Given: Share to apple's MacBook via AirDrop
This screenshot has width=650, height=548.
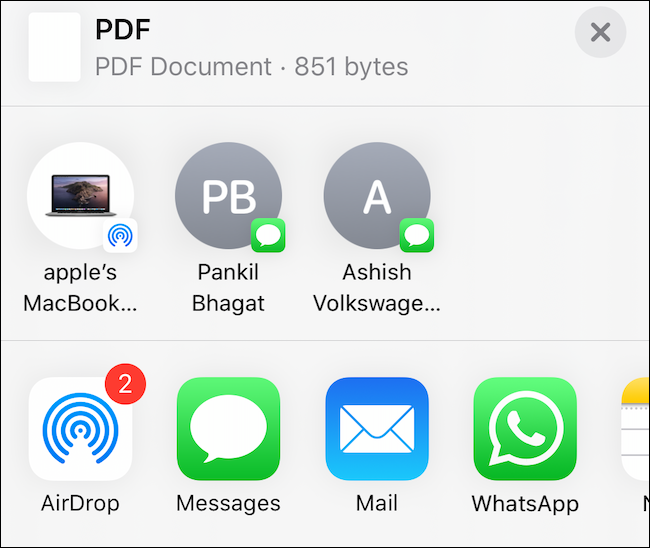Looking at the screenshot, I should tap(80, 196).
